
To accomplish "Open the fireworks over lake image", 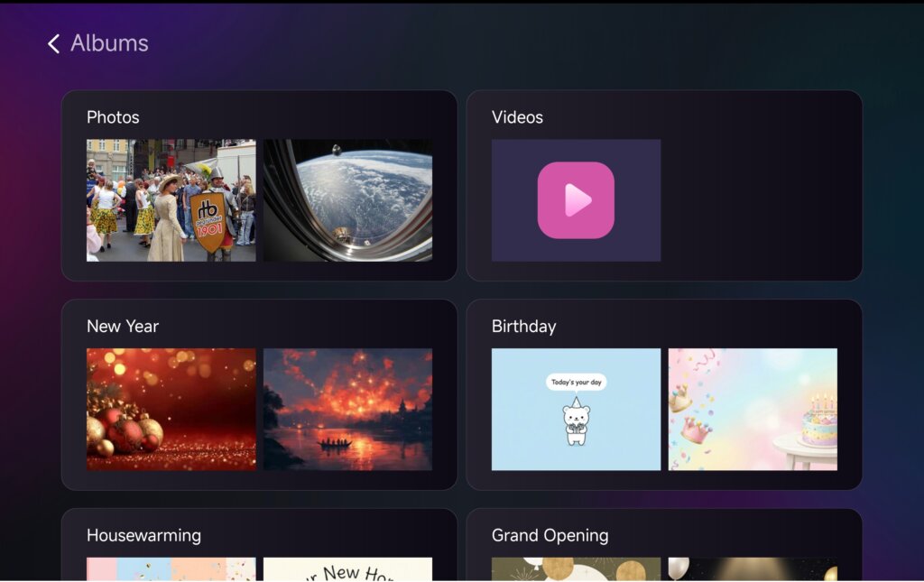I will tap(347, 409).
